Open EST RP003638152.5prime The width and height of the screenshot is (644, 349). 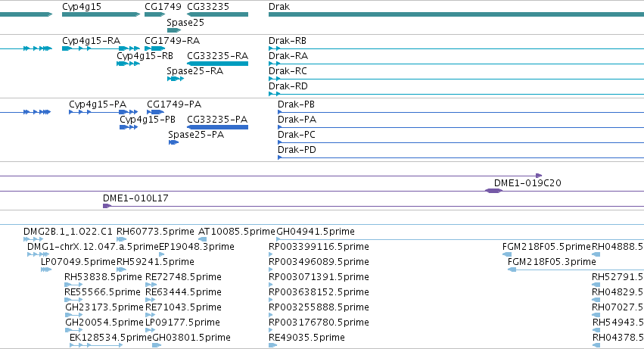319,292
